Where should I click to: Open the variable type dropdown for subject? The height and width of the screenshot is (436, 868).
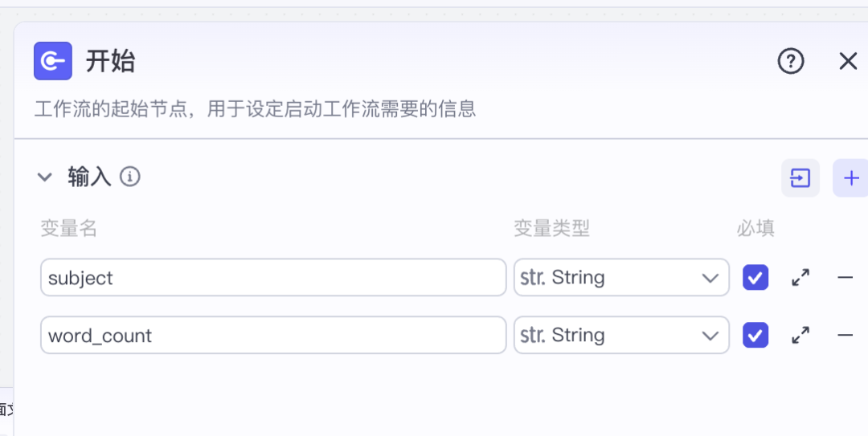point(621,278)
